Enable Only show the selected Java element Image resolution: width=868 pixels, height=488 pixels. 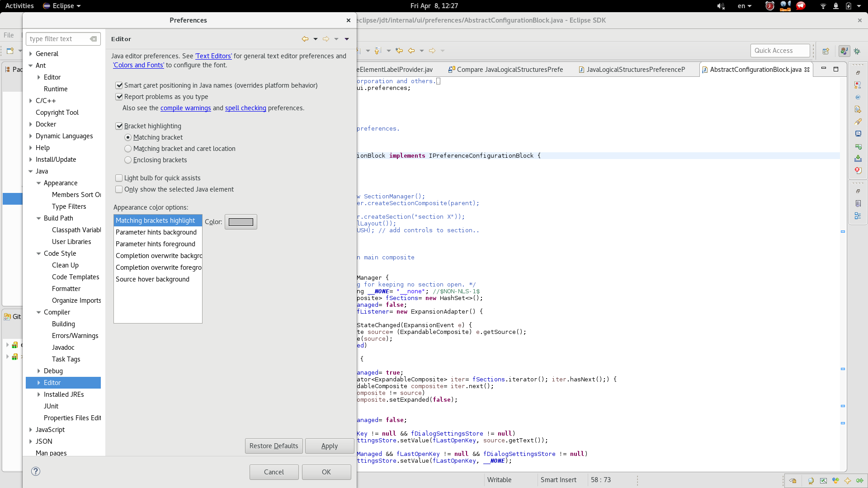click(x=119, y=189)
